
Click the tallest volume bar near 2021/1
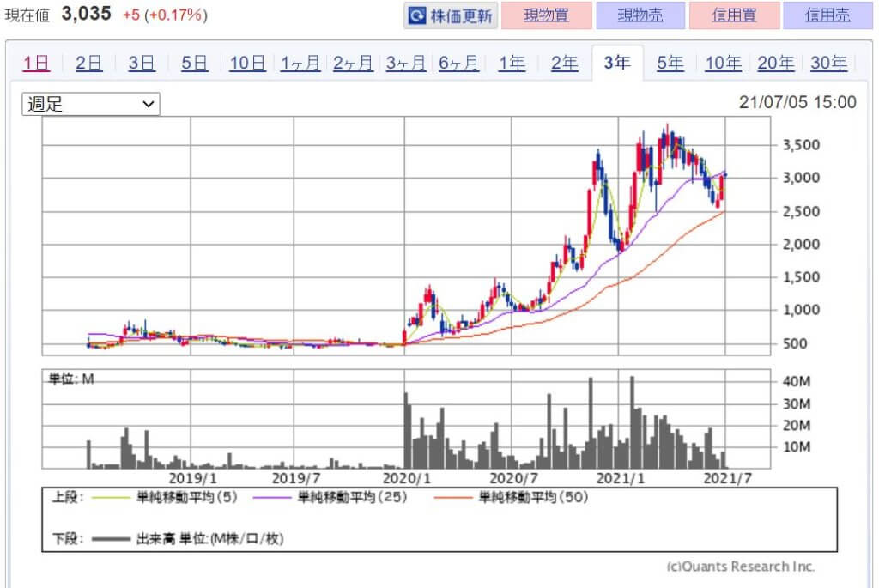pyautogui.click(x=632, y=422)
